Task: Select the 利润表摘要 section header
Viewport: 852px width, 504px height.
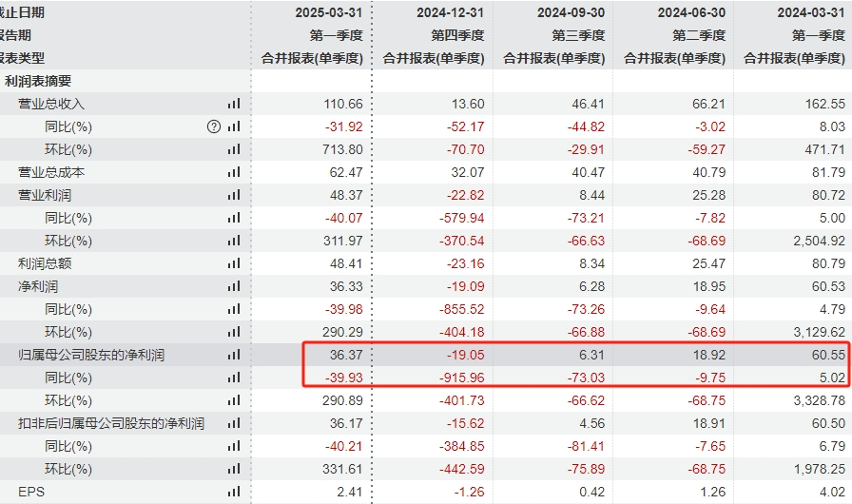Action: tap(38, 81)
